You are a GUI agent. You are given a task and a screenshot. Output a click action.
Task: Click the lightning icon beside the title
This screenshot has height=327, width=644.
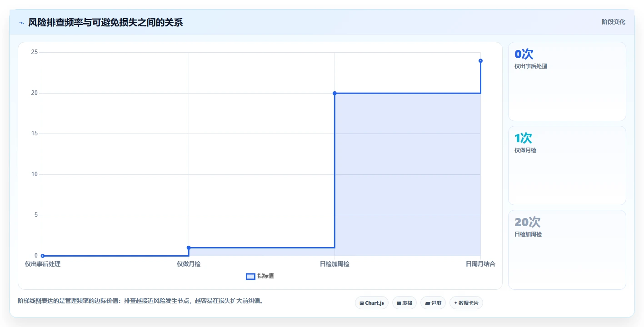point(21,23)
